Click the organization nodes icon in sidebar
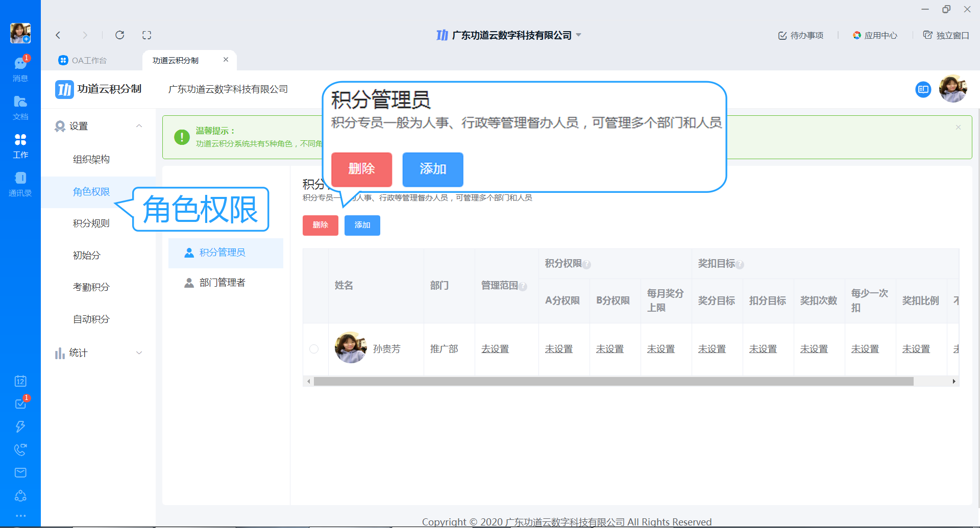980x528 pixels. [20, 495]
